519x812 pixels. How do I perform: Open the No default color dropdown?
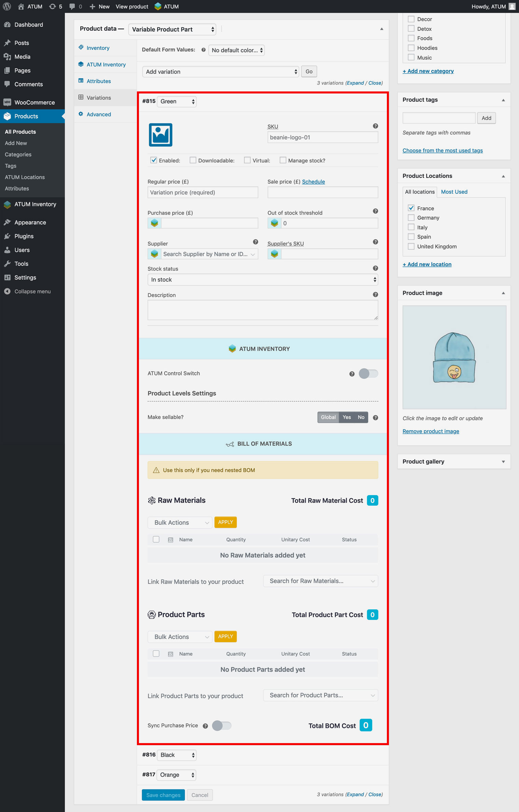[237, 50]
